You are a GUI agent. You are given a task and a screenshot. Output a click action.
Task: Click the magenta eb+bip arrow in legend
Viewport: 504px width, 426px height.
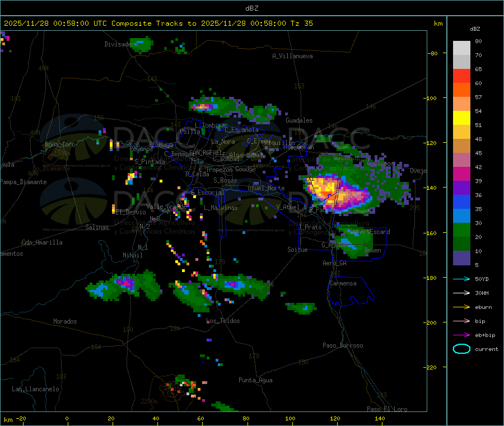click(461, 335)
